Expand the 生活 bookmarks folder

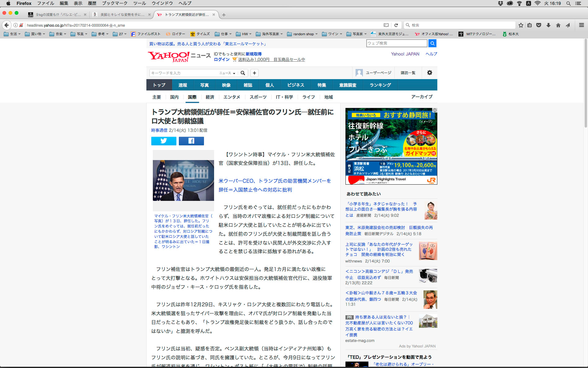[x=12, y=34]
